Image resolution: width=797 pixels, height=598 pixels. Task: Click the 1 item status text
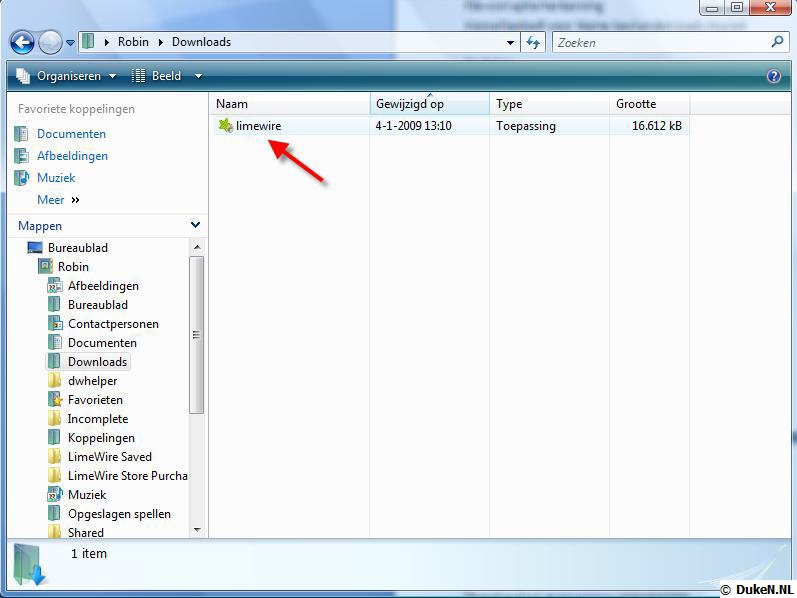point(89,553)
